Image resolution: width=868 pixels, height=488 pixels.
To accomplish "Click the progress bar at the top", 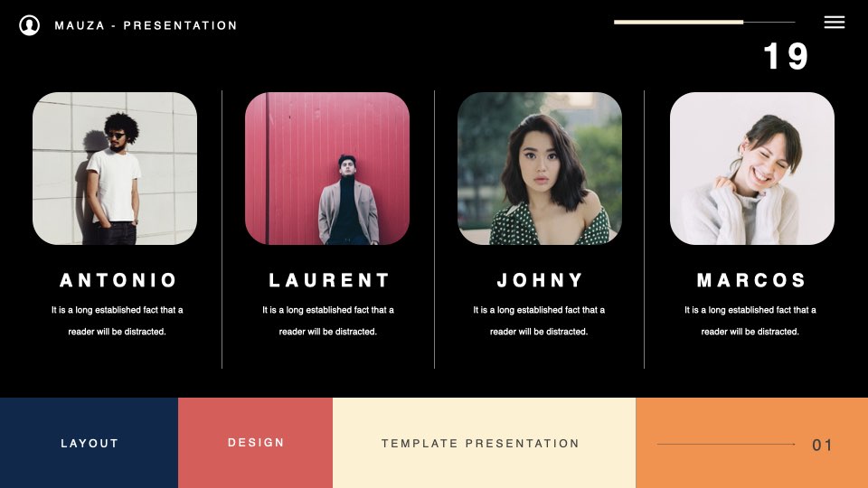I will click(x=704, y=22).
